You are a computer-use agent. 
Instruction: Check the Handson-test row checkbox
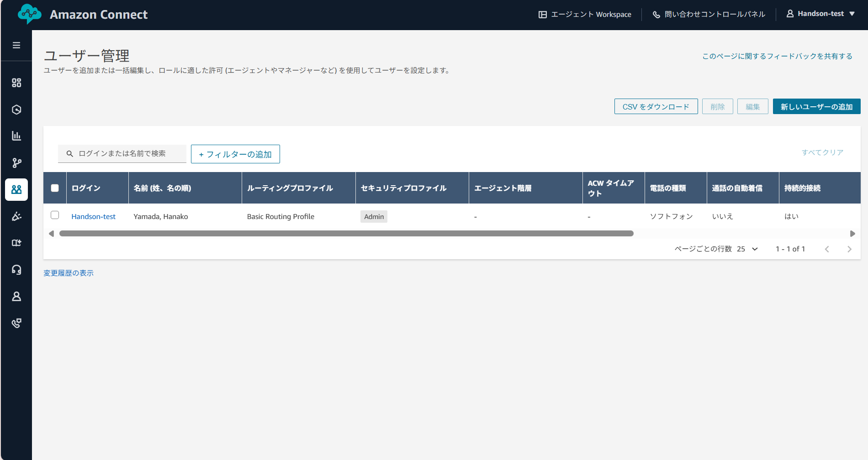point(54,215)
